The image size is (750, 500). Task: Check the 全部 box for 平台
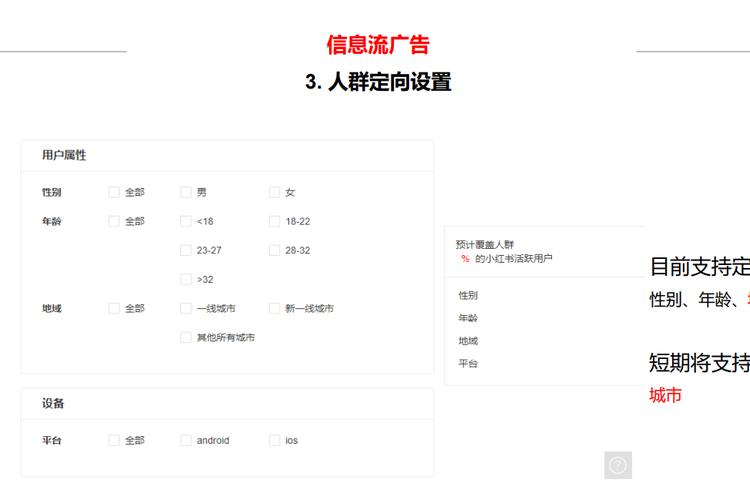click(114, 440)
